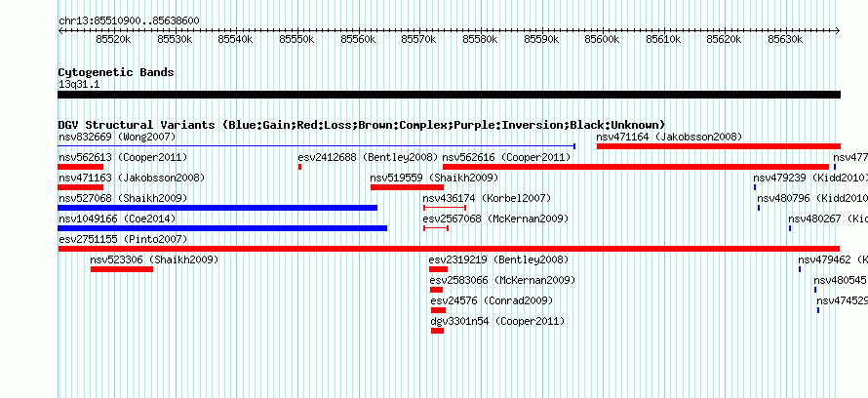Click the 85520k ruler tick label
Viewport: 868px width, 398px height.
[113, 39]
